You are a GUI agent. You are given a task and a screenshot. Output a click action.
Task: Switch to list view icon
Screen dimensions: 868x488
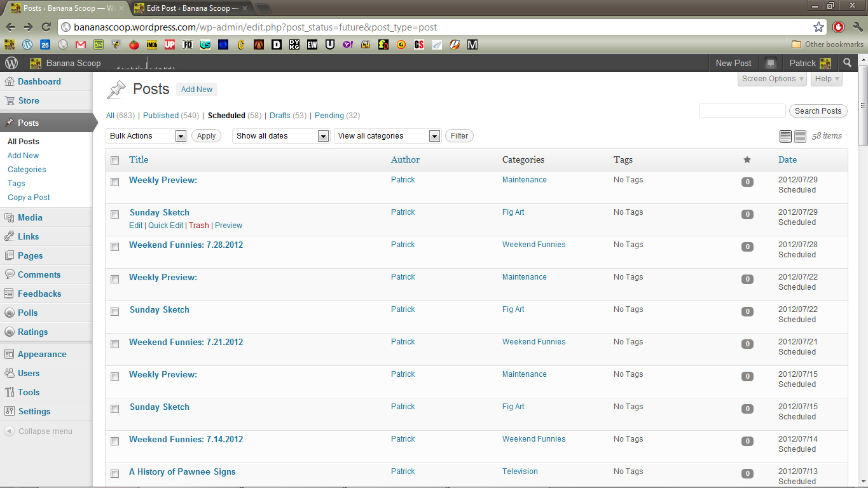[x=785, y=136]
